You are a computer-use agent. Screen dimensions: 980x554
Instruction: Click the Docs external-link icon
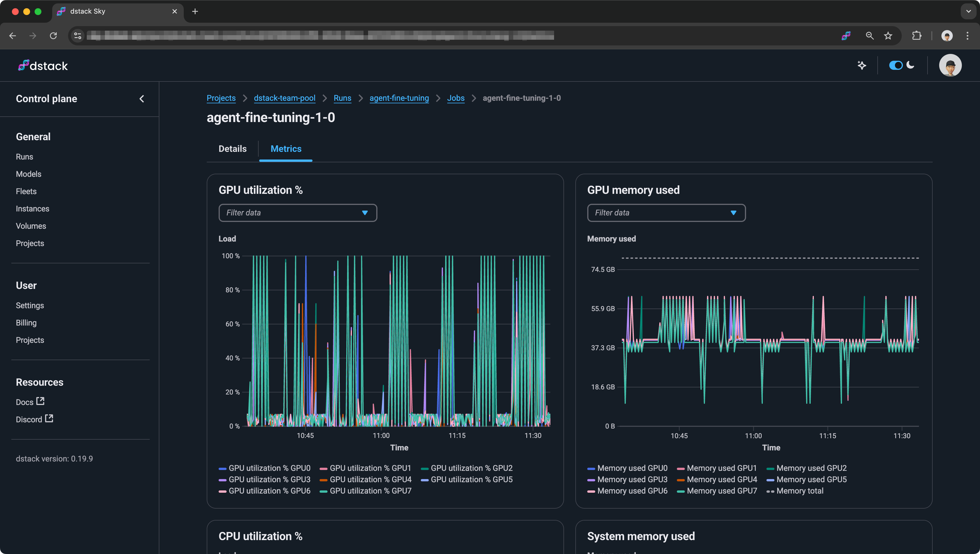point(40,401)
